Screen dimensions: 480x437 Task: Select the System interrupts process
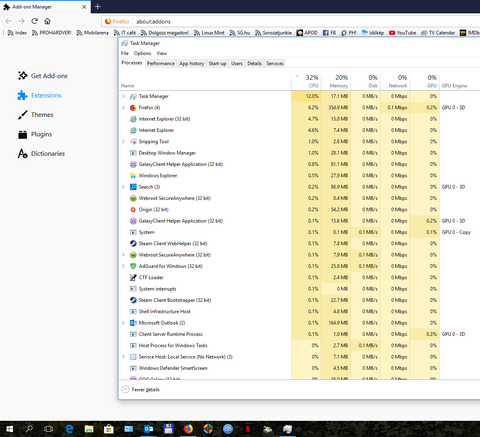point(157,289)
